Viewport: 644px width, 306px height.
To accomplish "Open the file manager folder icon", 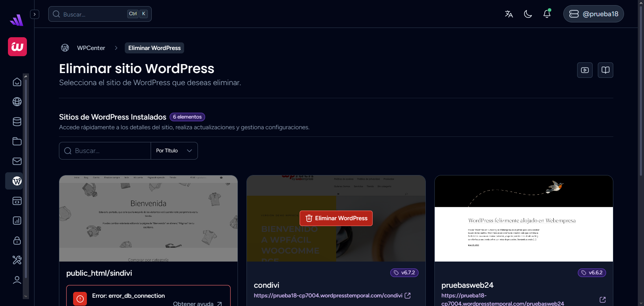I will (17, 141).
